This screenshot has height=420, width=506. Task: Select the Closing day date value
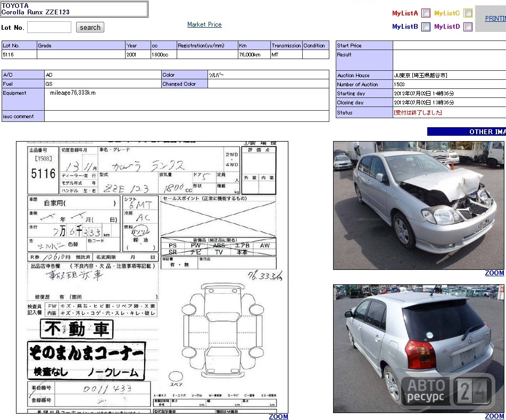[424, 102]
